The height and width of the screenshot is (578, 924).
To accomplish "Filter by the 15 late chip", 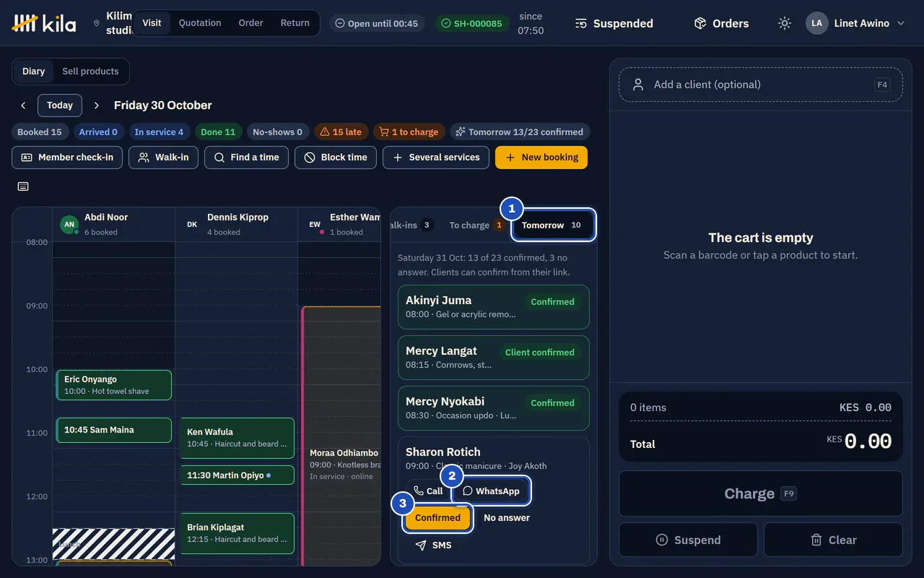I will tap(341, 132).
